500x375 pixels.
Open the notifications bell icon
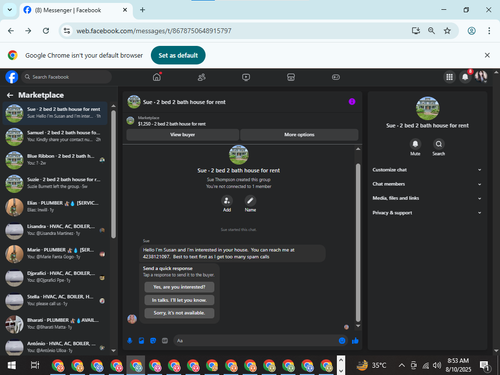[x=465, y=77]
